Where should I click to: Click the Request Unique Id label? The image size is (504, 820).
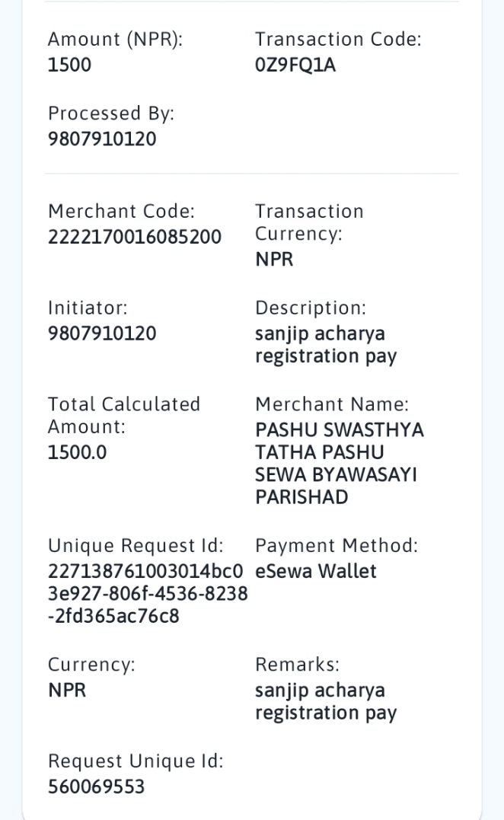[136, 761]
